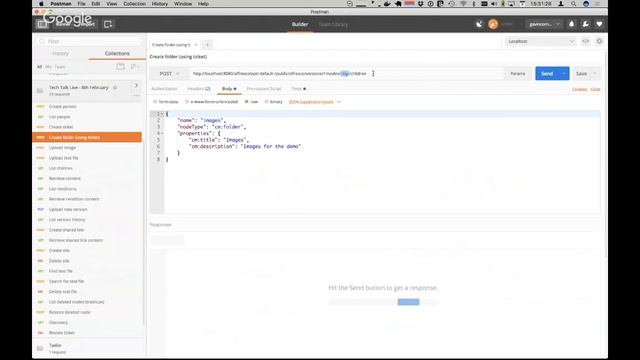Open the Cookies link
Screen dimensions: 640x360
579,89
